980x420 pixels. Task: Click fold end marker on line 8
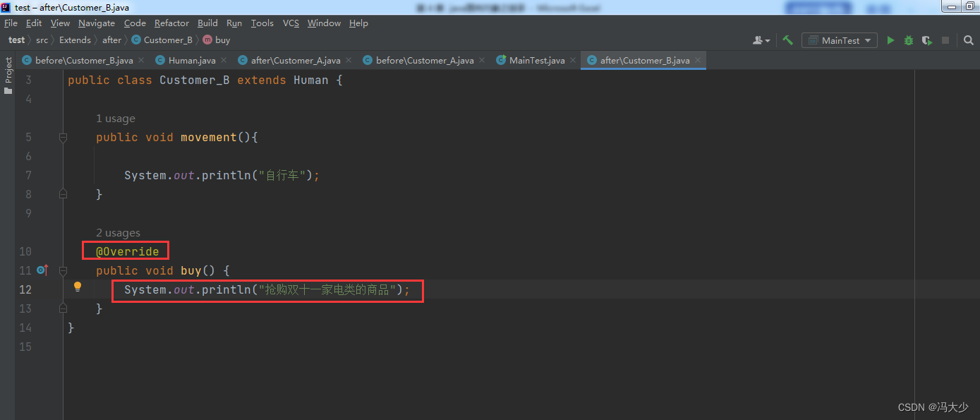pos(63,193)
